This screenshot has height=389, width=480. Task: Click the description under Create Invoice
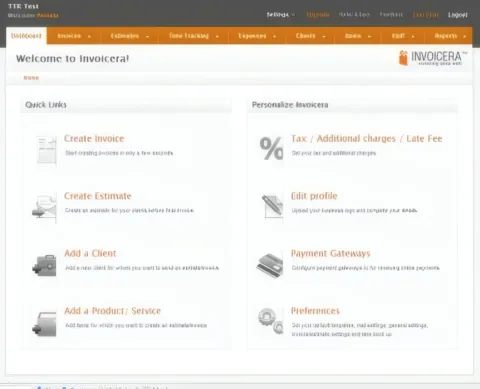coord(119,153)
